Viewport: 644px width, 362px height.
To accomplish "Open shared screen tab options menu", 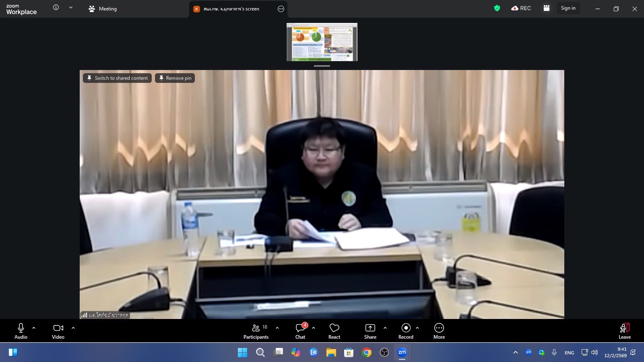I will pos(281,9).
